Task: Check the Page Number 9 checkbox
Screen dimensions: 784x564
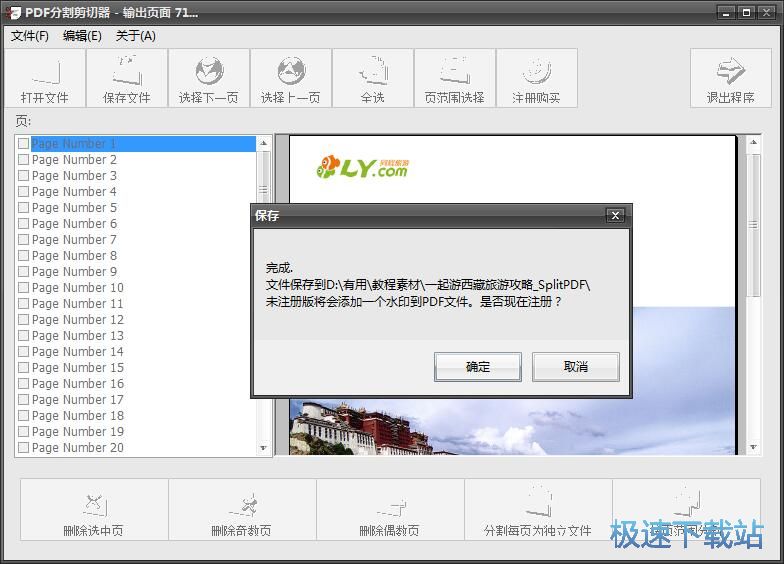Action: tap(24, 272)
